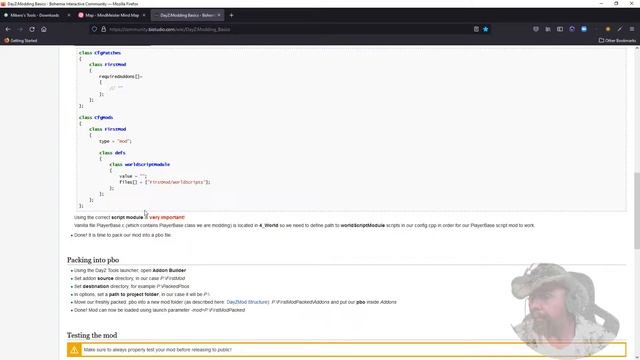
Task: Click the page vertical scrollbar thumb
Action: click(x=637, y=210)
